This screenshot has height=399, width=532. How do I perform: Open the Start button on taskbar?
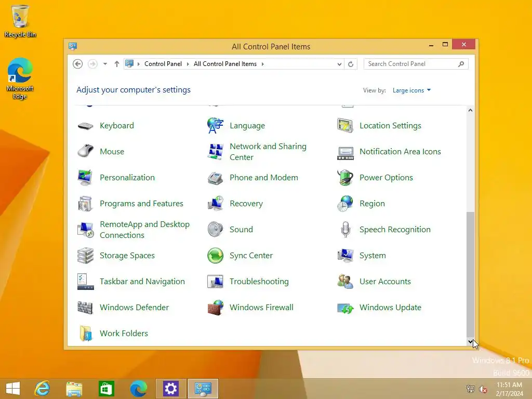pos(13,389)
